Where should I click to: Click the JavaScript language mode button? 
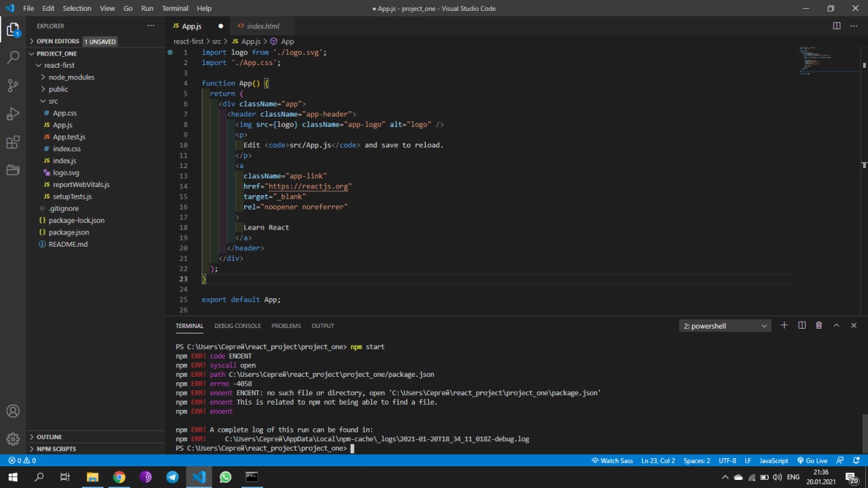[773, 461]
